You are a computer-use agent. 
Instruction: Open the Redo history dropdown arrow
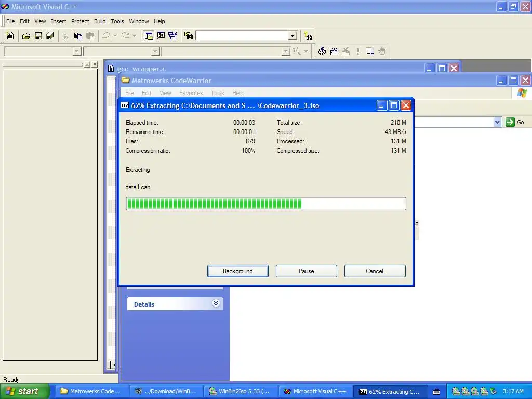click(x=134, y=36)
